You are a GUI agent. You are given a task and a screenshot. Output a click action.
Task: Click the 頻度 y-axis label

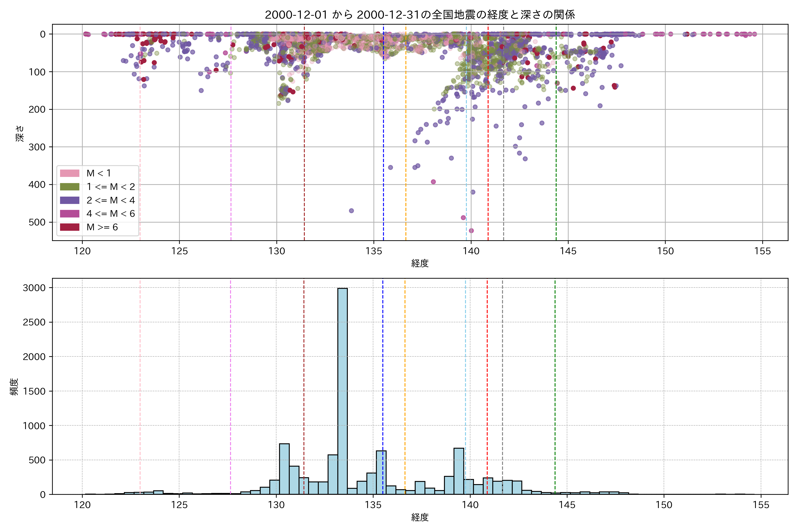[x=14, y=387]
